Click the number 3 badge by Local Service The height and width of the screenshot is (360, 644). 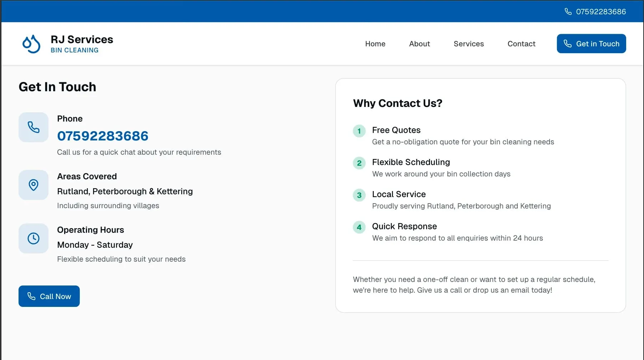coord(359,195)
